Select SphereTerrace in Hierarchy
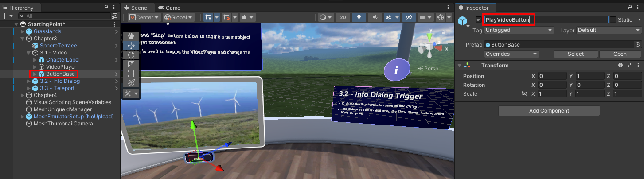 tap(58, 45)
